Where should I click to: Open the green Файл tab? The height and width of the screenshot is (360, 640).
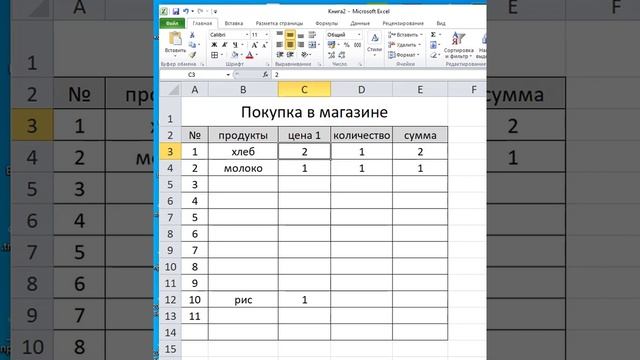click(172, 23)
